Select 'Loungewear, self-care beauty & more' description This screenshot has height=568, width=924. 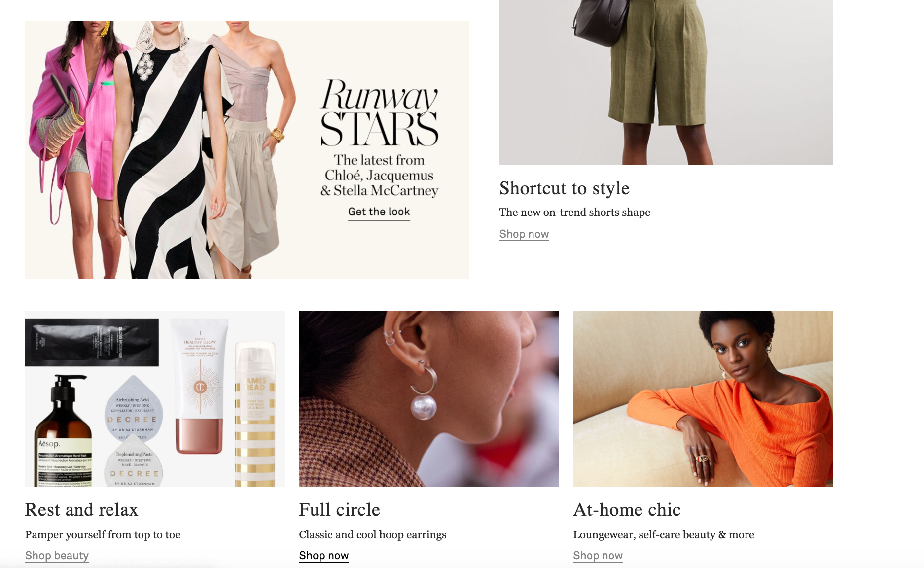point(664,535)
